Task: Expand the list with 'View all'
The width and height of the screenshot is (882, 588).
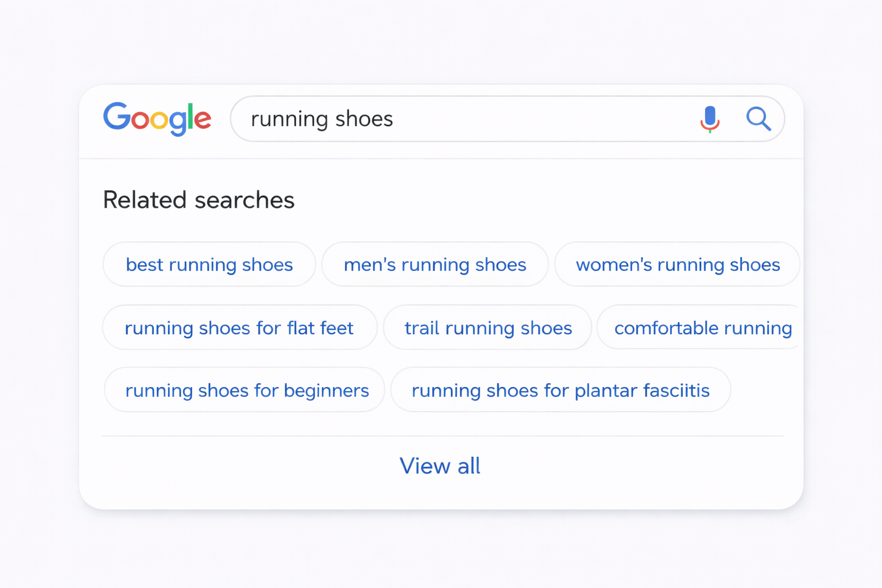Action: coord(440,466)
